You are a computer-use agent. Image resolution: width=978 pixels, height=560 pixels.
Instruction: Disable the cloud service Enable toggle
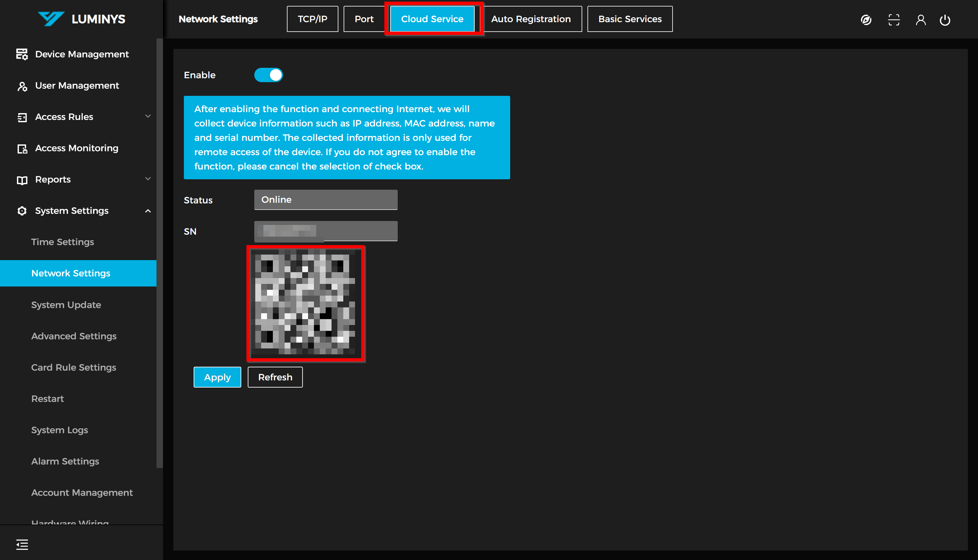(x=268, y=75)
